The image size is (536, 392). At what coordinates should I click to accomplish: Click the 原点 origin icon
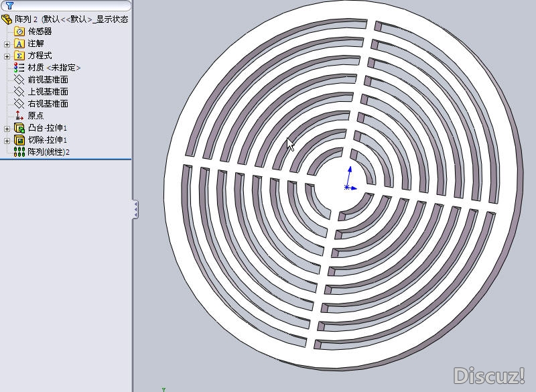point(19,115)
